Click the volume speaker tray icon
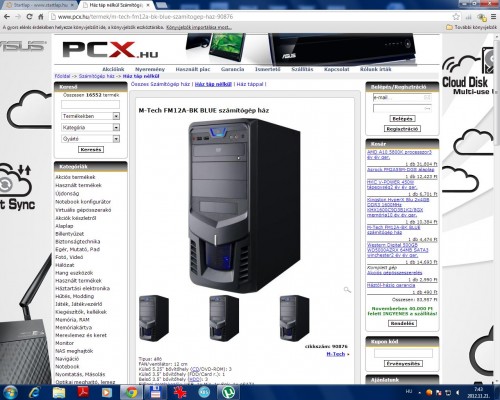The image size is (500, 400). click(x=458, y=392)
